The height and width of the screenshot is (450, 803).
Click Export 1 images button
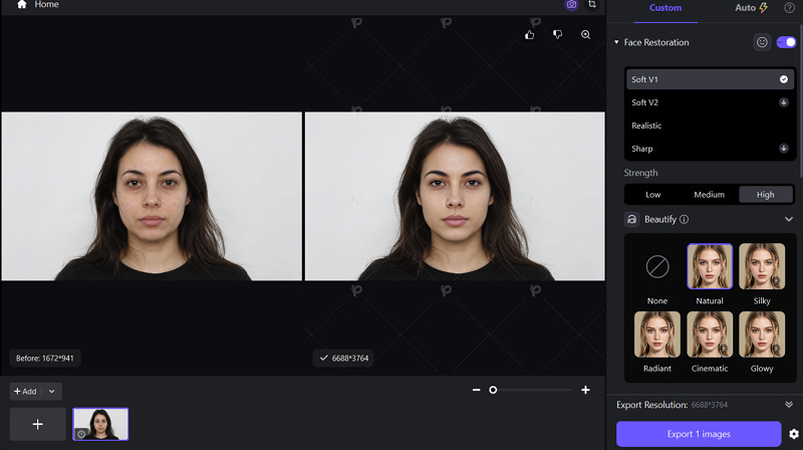point(699,434)
